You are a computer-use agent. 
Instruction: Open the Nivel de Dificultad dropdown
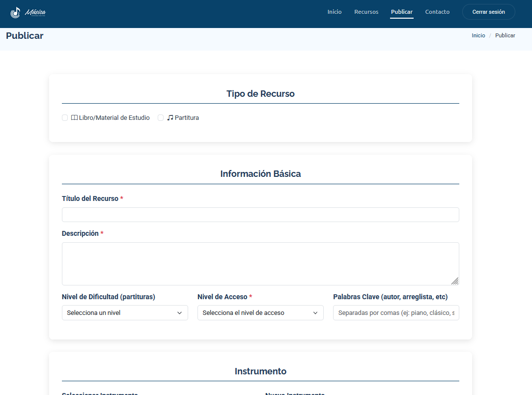click(x=125, y=313)
